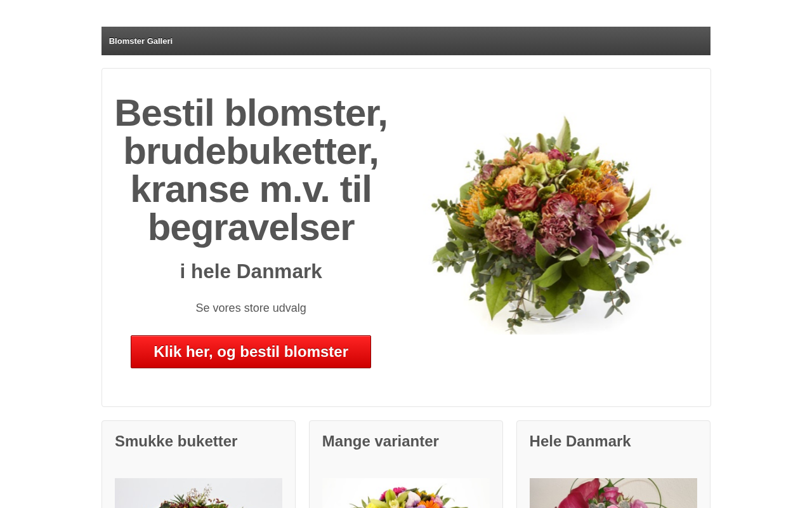Select the 'Mange varianter' card heading

point(381,441)
